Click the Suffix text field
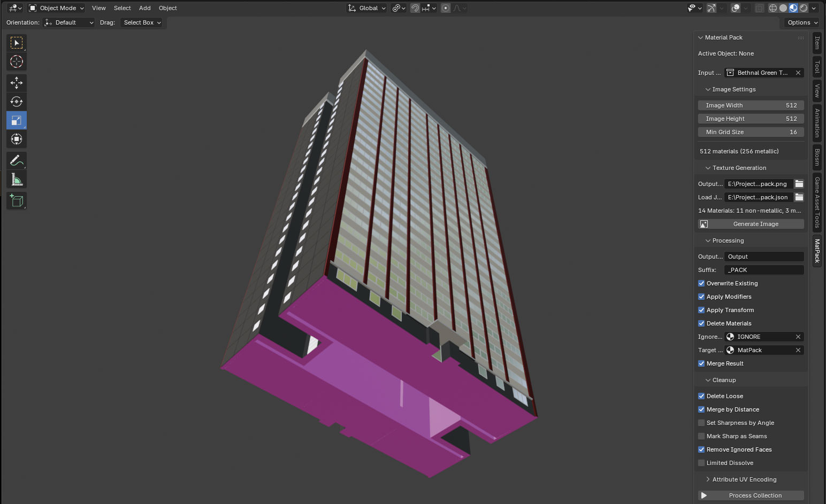This screenshot has height=504, width=826. point(763,270)
